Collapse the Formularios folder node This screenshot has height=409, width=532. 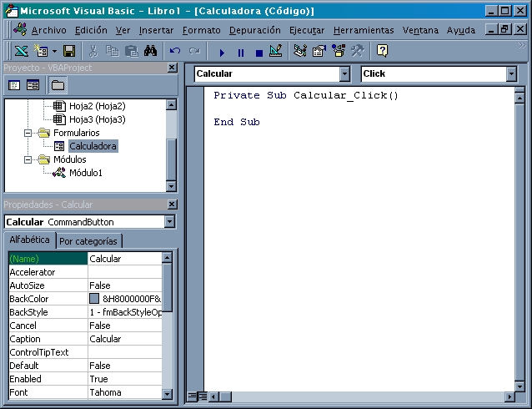click(29, 133)
